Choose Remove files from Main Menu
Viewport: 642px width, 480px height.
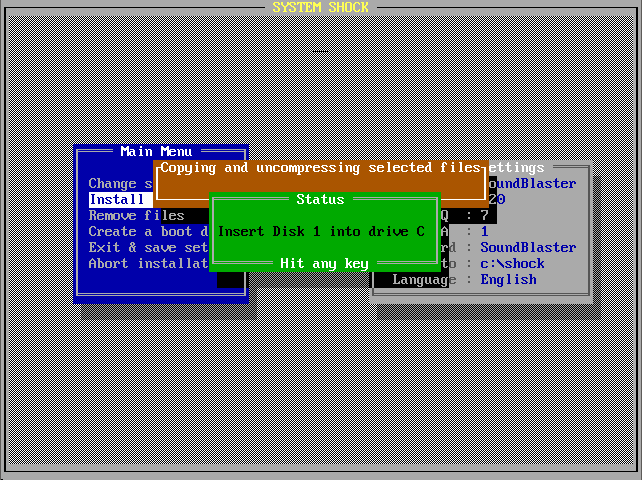136,216
